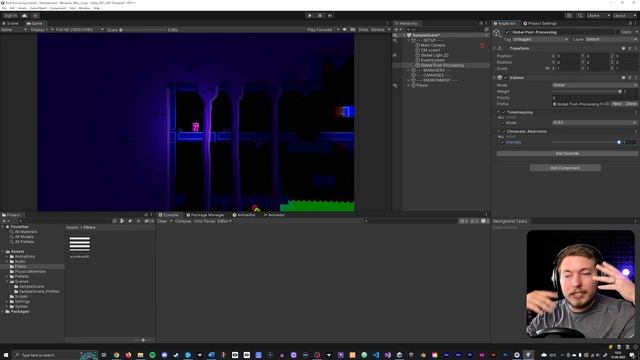Expand the ENVIRONMENT group in Hierarchy
This screenshot has width=640, height=360.
click(x=409, y=80)
